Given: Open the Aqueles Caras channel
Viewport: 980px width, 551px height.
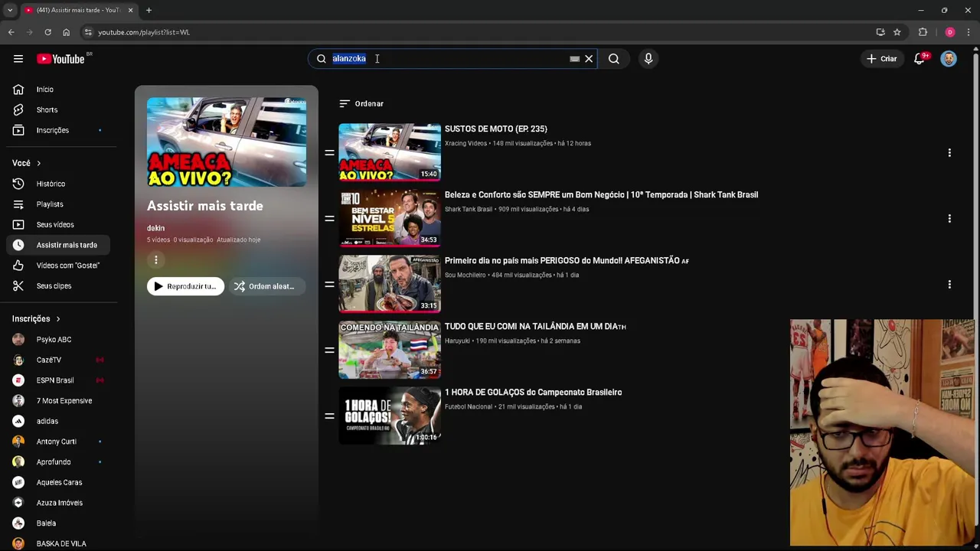Looking at the screenshot, I should tap(60, 482).
